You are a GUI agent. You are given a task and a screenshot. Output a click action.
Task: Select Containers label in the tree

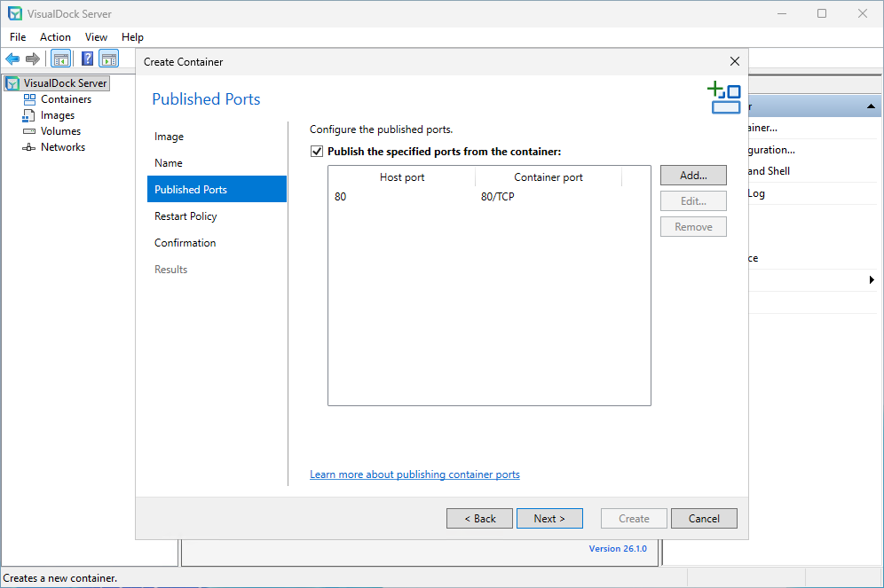click(66, 99)
